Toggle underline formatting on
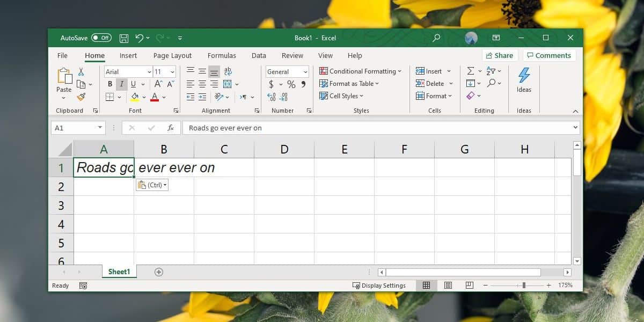Viewport: 644px width, 322px height. [x=132, y=84]
